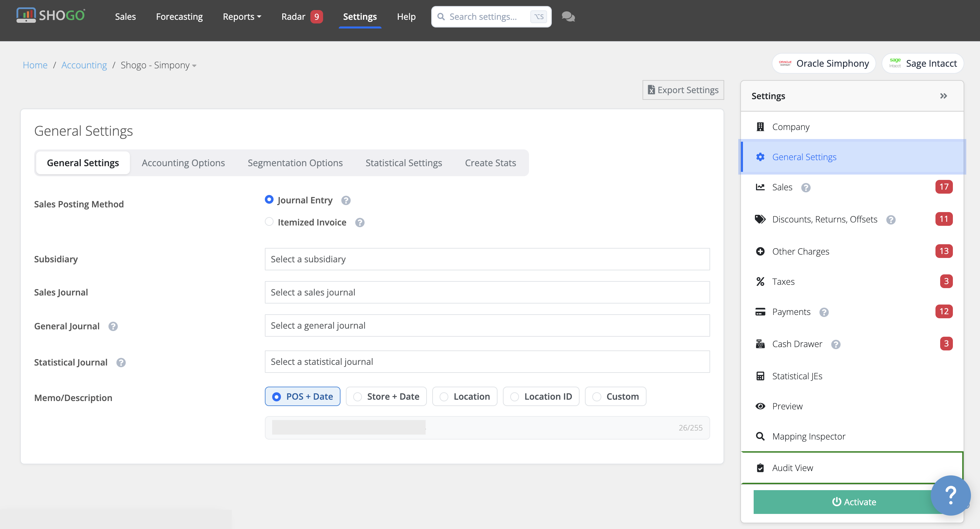The image size is (980, 529).
Task: Open Help in top navigation
Action: pos(406,16)
